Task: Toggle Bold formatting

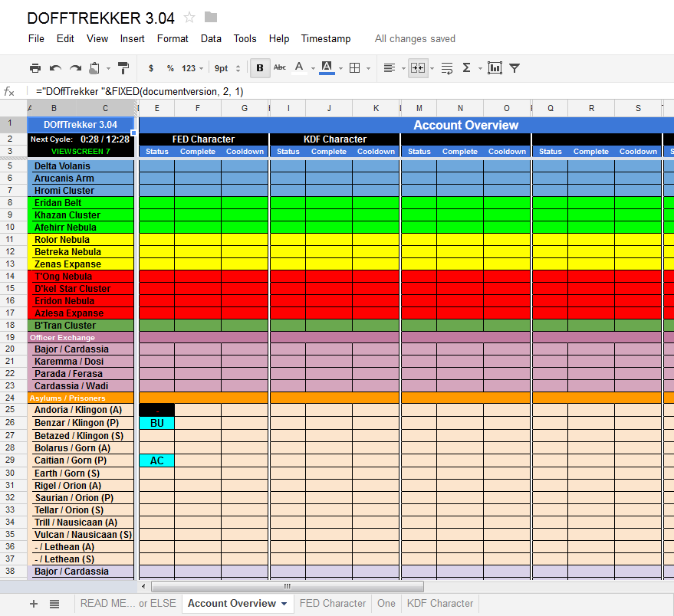Action: click(260, 68)
